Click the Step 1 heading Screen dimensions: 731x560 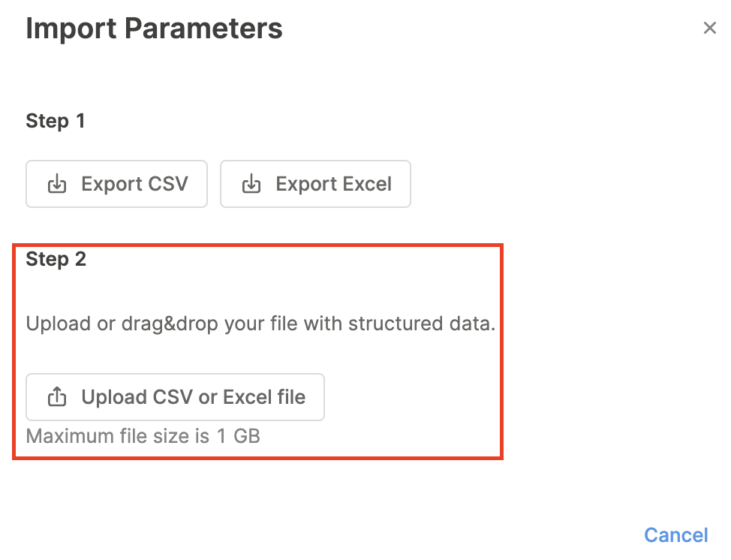[x=56, y=120]
